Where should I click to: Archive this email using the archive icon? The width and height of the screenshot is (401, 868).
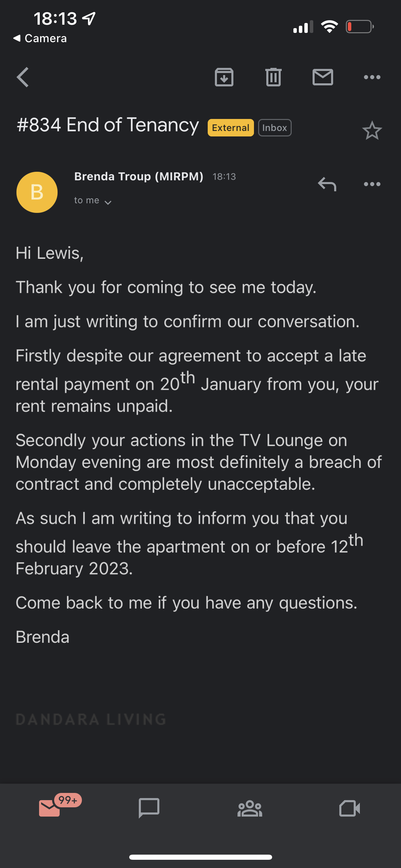point(224,77)
